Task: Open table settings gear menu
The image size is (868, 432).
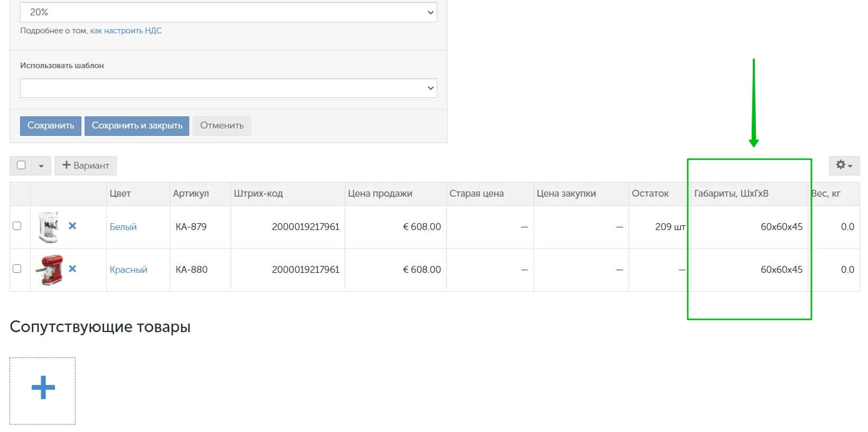Action: pyautogui.click(x=844, y=166)
